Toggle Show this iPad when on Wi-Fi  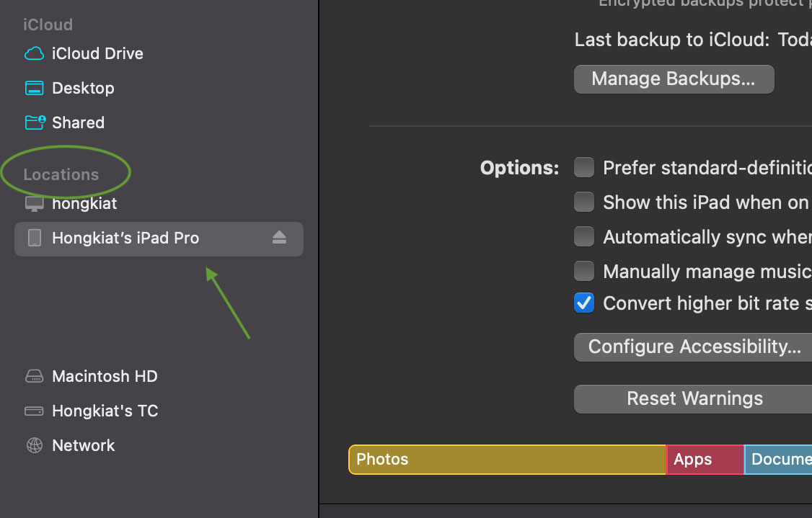[583, 202]
